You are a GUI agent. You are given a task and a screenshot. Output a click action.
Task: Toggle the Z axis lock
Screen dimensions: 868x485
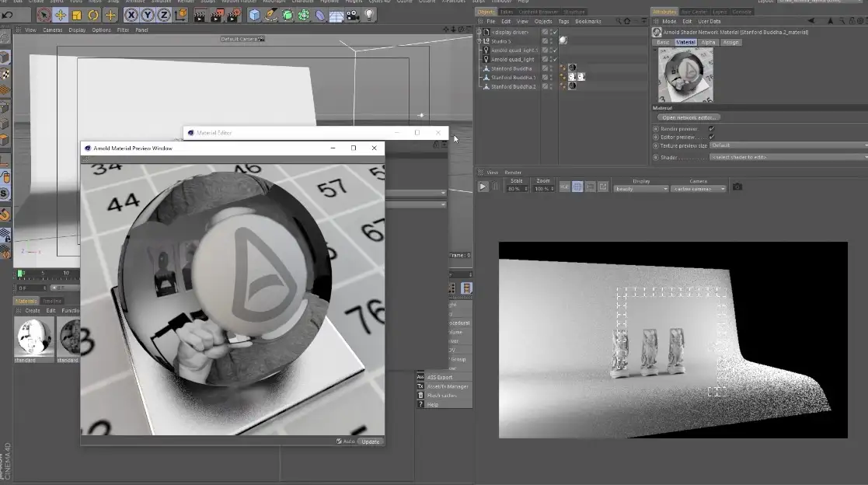(164, 15)
